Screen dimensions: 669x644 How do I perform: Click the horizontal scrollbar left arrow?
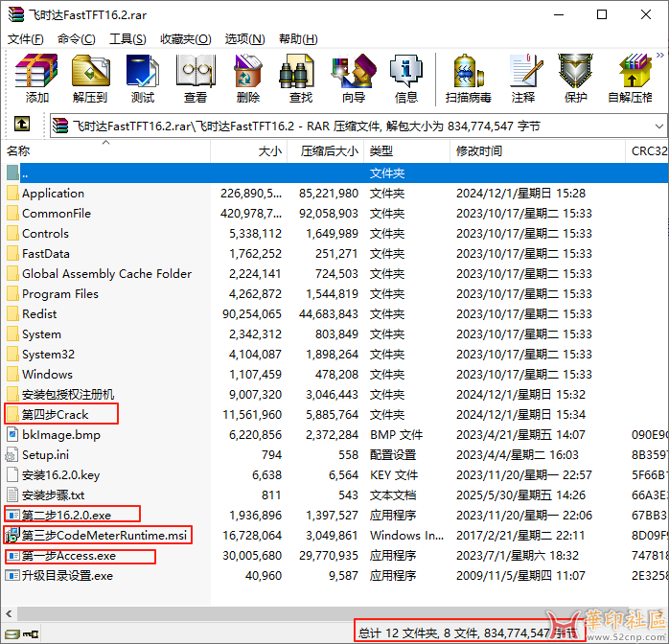[9, 613]
